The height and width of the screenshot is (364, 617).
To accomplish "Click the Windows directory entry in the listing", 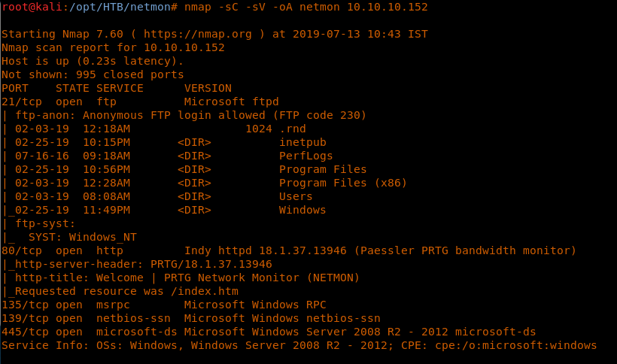I will 302,210.
